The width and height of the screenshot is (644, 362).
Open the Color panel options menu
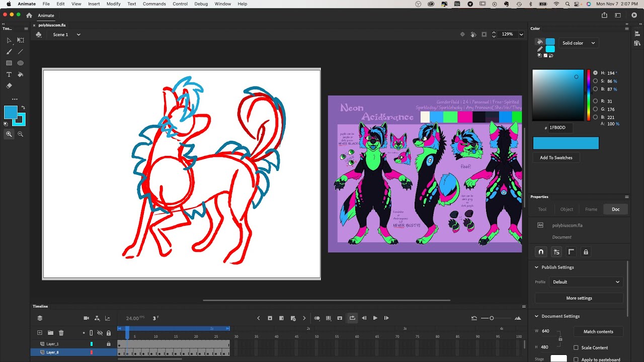pyautogui.click(x=627, y=29)
